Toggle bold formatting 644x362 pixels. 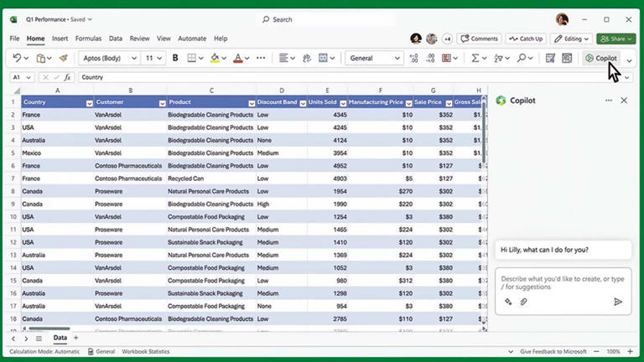[x=175, y=59]
